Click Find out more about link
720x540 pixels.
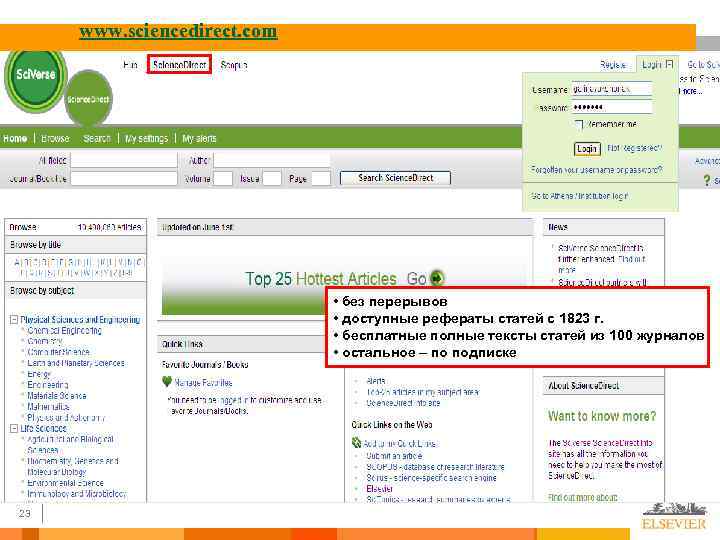(583, 498)
